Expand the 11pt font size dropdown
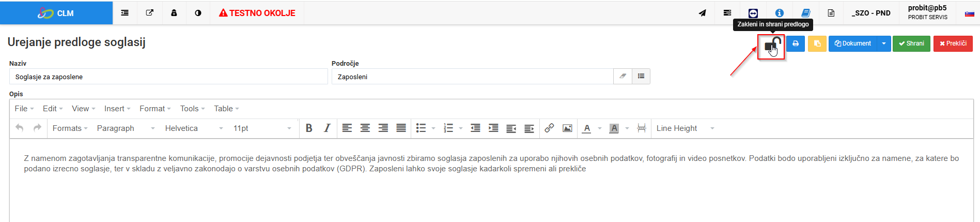 (262, 128)
